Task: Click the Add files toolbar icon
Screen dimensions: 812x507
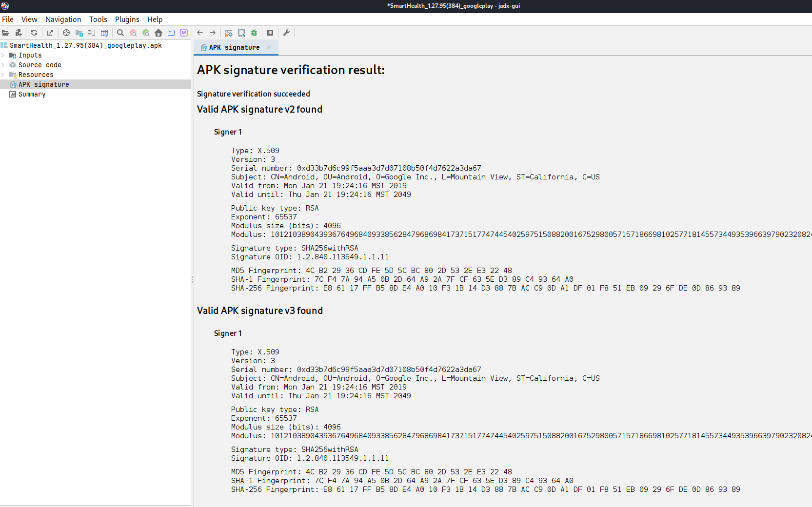Action: point(19,33)
